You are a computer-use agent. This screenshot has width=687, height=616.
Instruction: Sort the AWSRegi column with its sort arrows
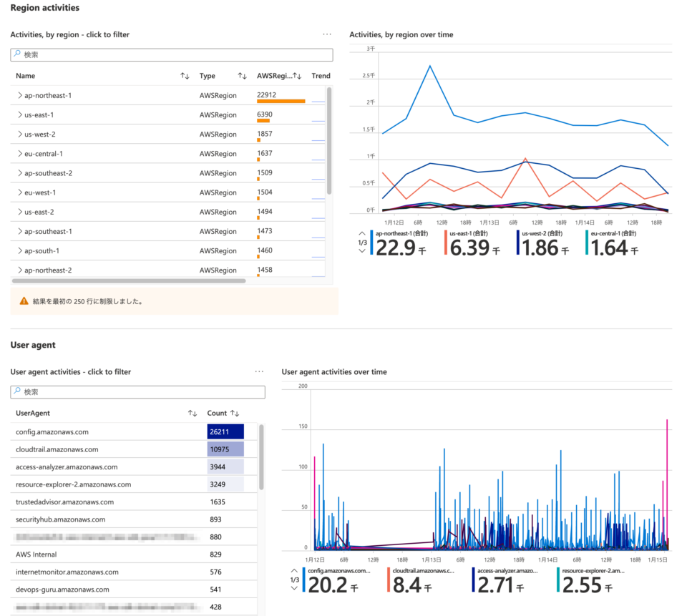coord(298,75)
